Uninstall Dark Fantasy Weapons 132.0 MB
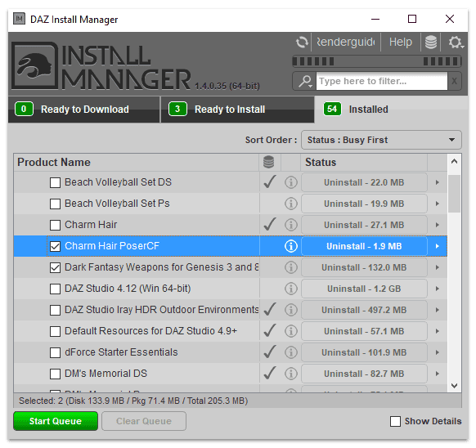 364,267
